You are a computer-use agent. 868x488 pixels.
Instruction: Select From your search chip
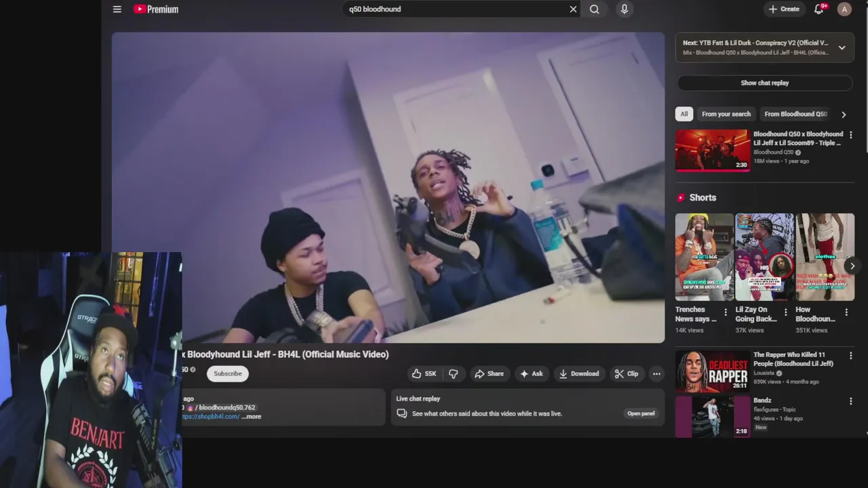(726, 114)
